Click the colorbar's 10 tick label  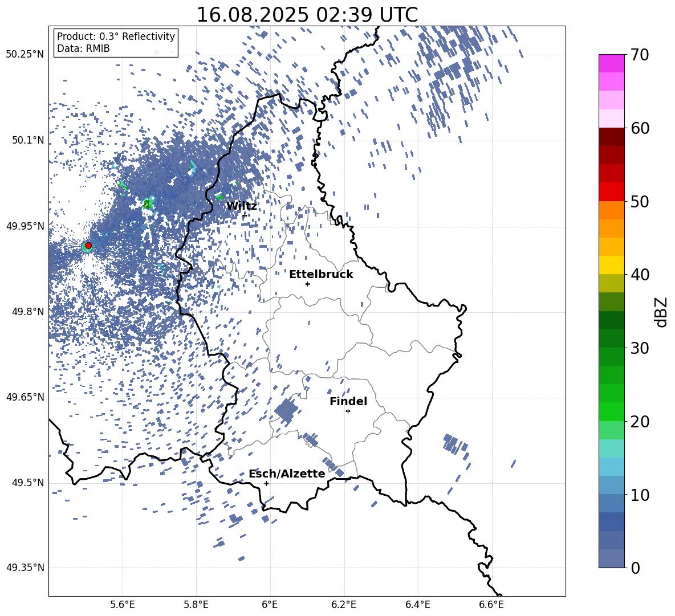point(640,495)
